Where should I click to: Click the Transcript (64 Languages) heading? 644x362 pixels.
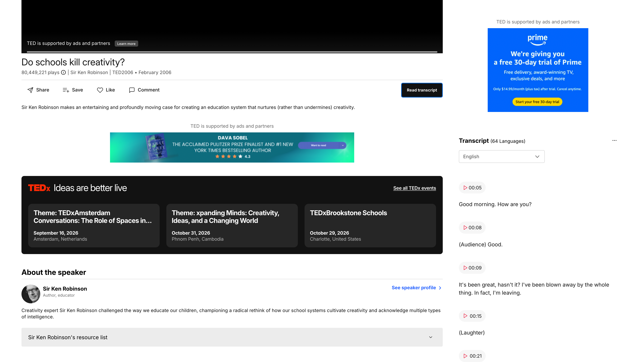pos(492,141)
